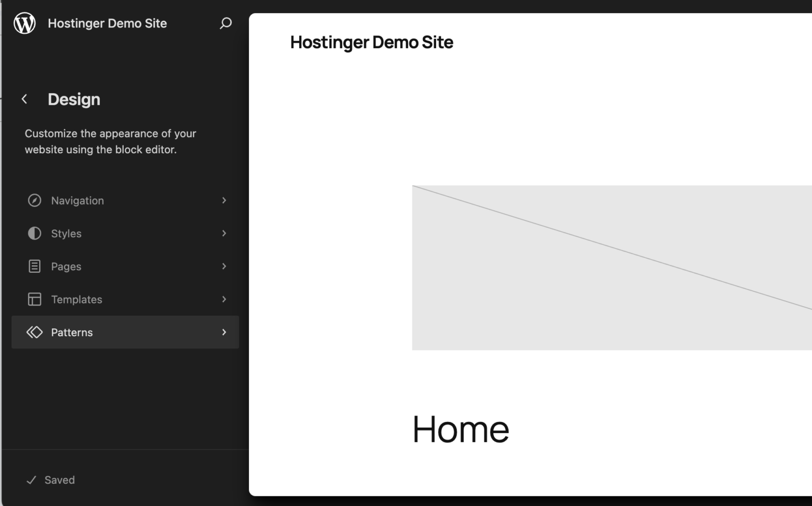The width and height of the screenshot is (812, 506).
Task: Expand the Pages section chevron
Action: click(x=224, y=266)
